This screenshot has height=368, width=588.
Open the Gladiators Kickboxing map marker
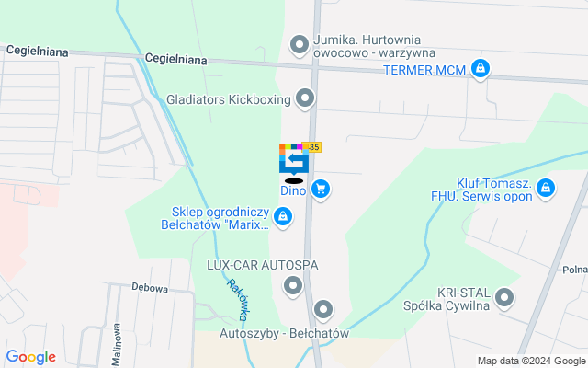pos(305,99)
